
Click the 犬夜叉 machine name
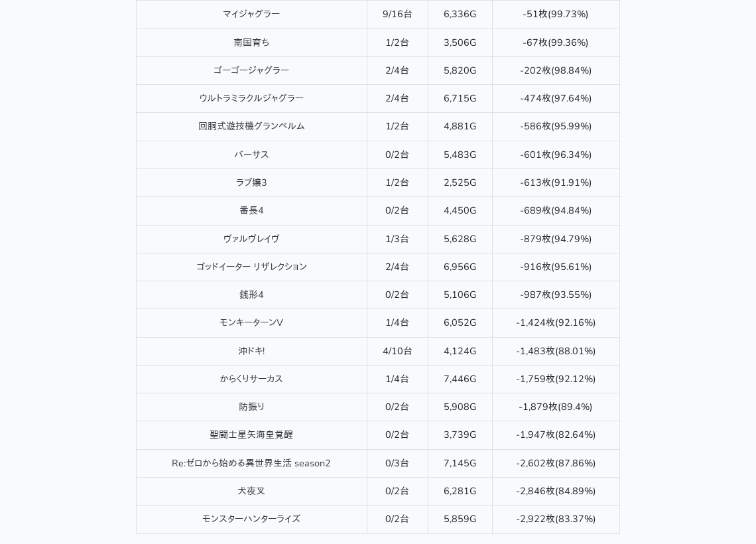coord(251,491)
